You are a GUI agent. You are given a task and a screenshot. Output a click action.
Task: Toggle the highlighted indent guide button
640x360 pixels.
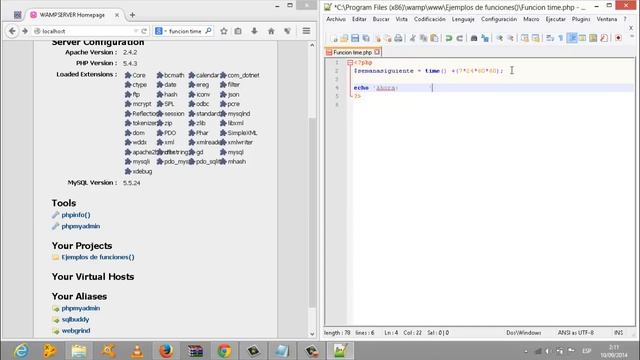pyautogui.click(x=572, y=38)
